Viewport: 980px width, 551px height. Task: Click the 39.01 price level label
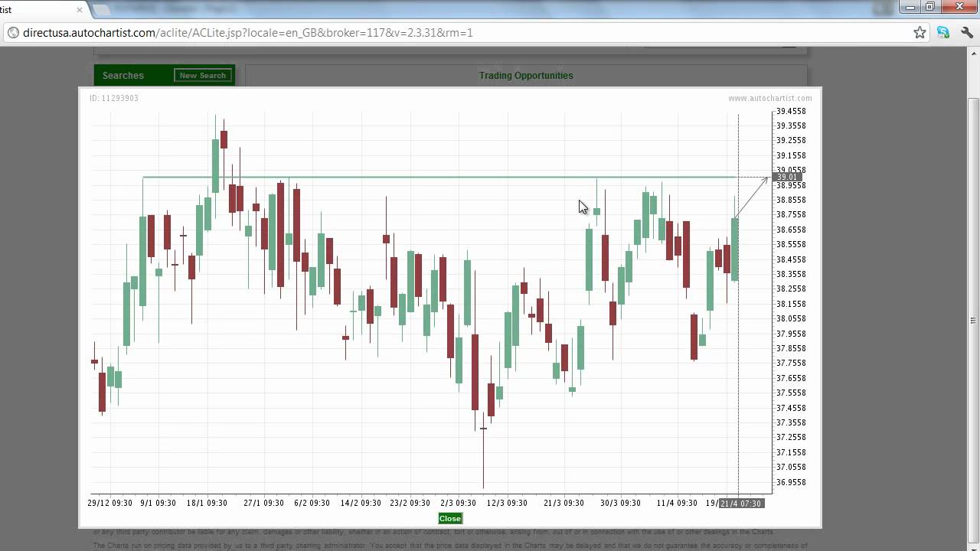tap(786, 177)
